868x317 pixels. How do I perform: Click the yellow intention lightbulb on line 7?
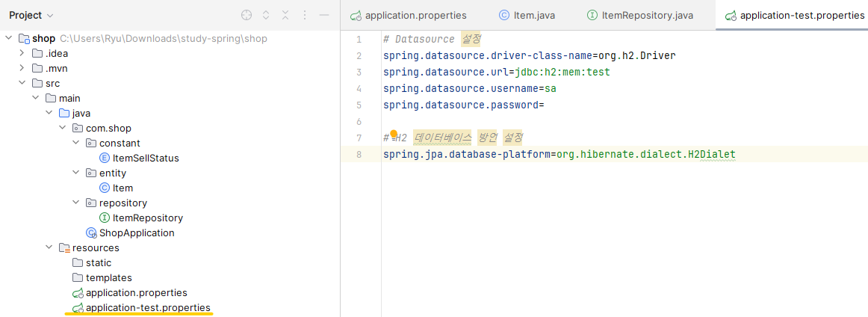coord(394,134)
